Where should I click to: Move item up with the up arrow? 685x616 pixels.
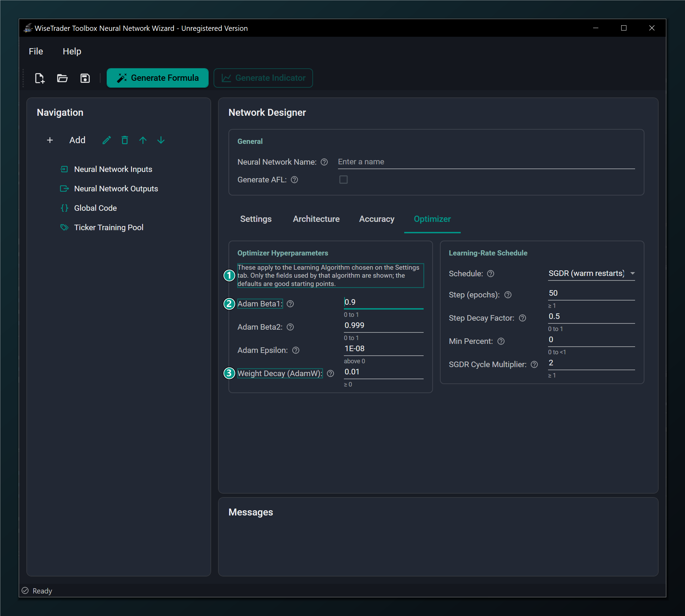click(x=143, y=140)
